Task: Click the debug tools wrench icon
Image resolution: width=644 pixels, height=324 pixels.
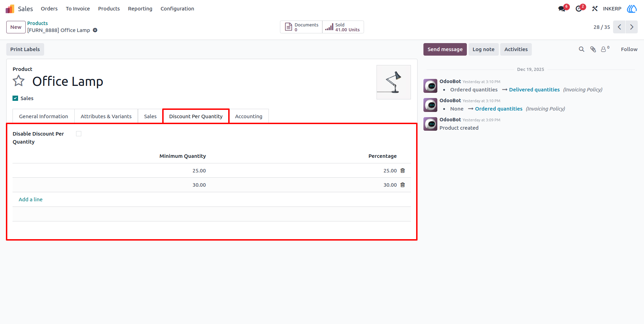Action: coord(595,9)
